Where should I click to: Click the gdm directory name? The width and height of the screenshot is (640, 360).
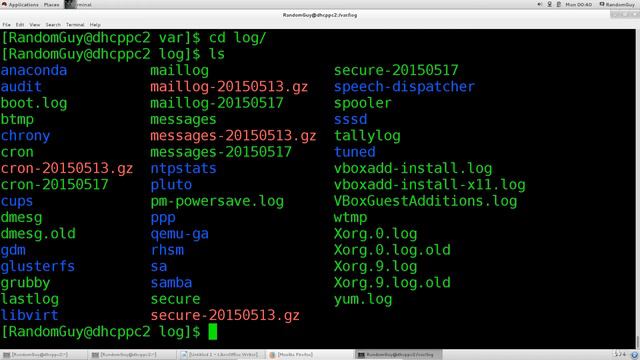click(13, 250)
